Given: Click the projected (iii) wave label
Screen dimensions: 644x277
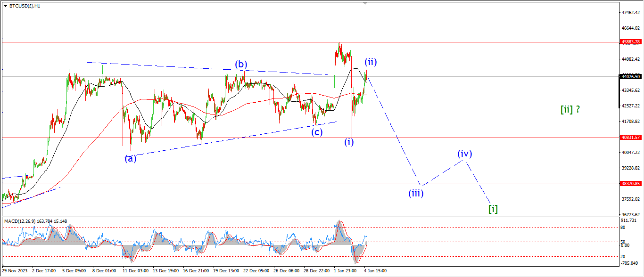Looking at the screenshot, I should pyautogui.click(x=416, y=192).
